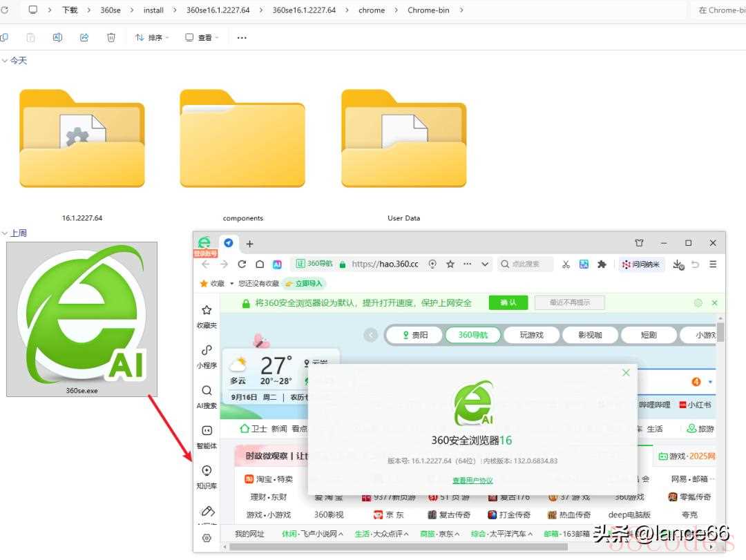Open the 知识库 sidebar panel

[207, 477]
